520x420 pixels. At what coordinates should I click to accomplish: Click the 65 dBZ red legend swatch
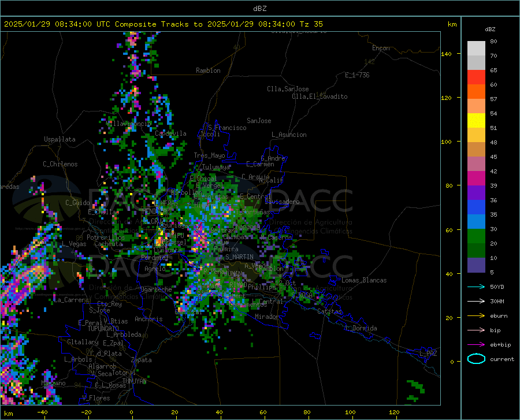(476, 77)
